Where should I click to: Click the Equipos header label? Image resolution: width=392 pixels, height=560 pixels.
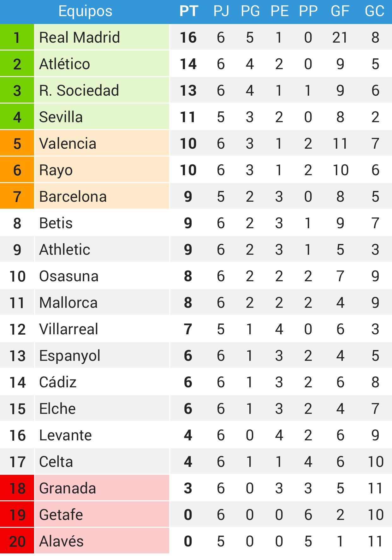tap(85, 11)
